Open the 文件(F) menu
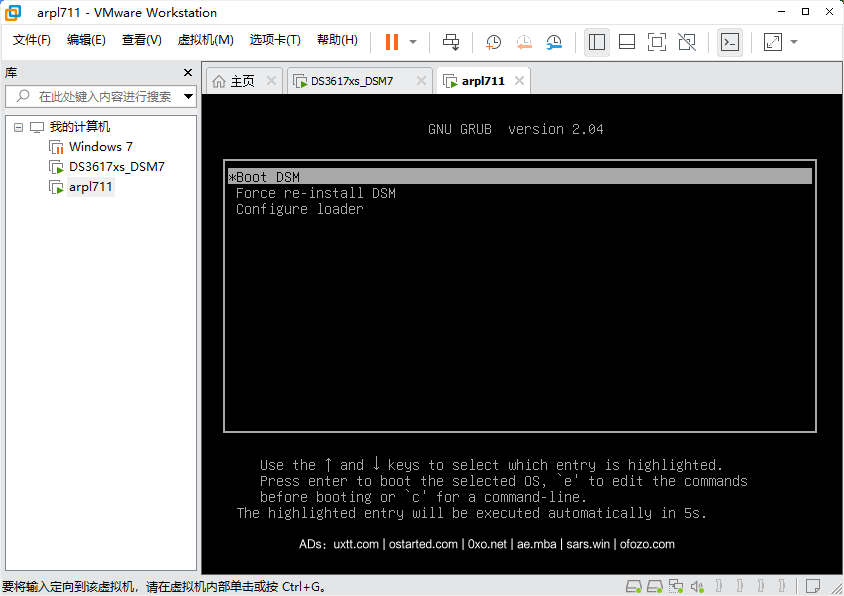This screenshot has width=844, height=596. [32, 40]
